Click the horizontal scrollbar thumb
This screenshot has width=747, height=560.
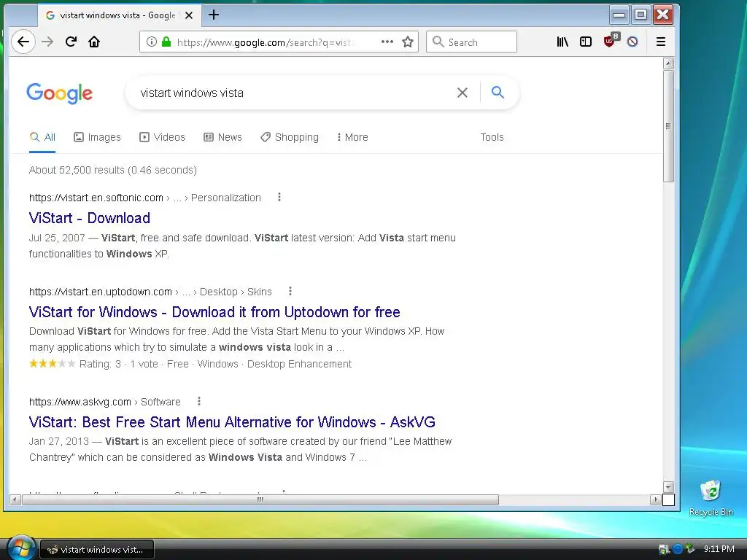[260, 499]
